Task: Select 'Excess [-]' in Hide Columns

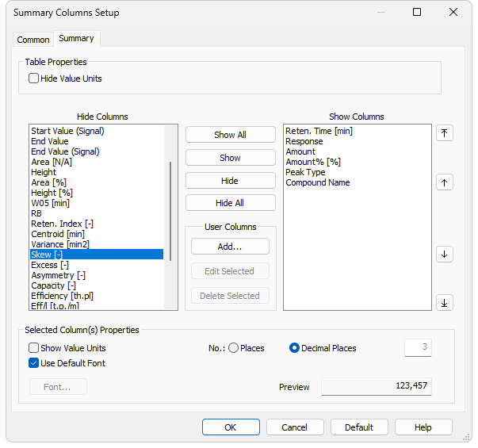Action: point(97,265)
